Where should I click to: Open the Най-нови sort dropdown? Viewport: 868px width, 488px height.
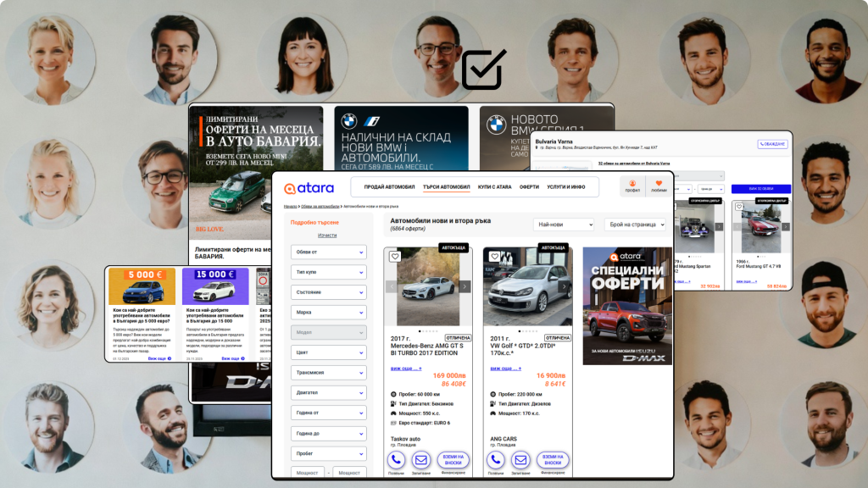click(x=564, y=225)
